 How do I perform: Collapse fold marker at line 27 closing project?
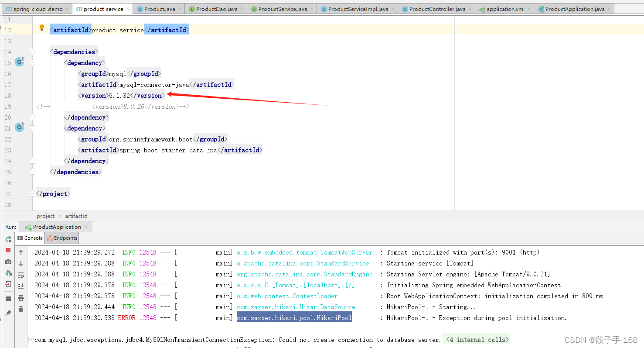(x=32, y=193)
